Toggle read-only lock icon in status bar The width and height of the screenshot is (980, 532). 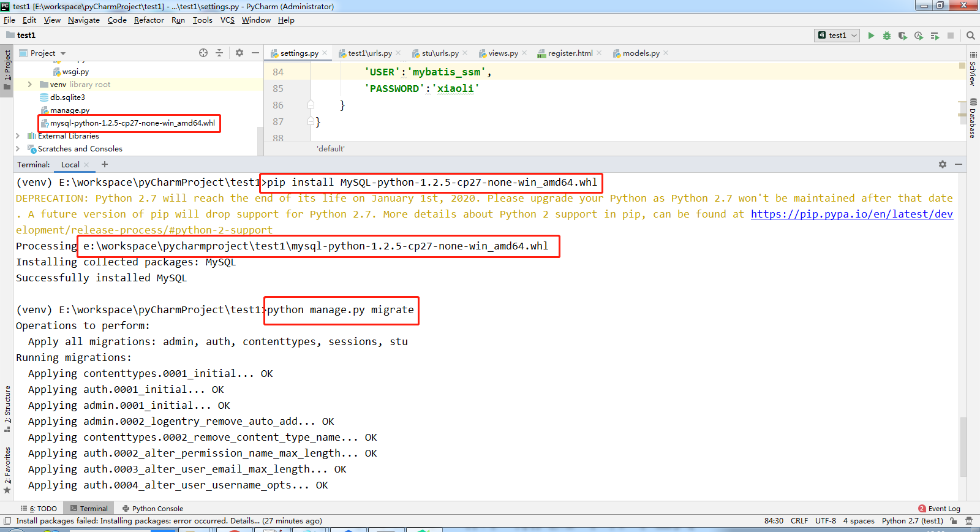(954, 521)
